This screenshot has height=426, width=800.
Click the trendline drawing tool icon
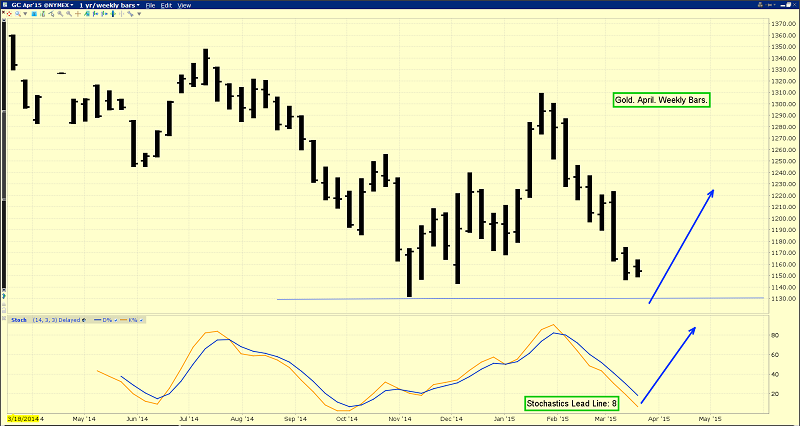[x=51, y=14]
